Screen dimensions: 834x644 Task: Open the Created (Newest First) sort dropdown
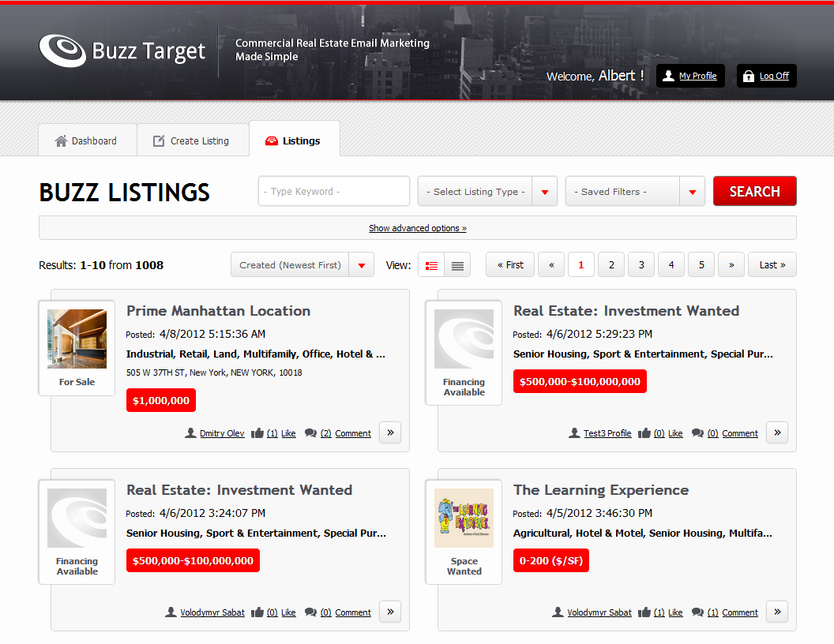point(302,265)
